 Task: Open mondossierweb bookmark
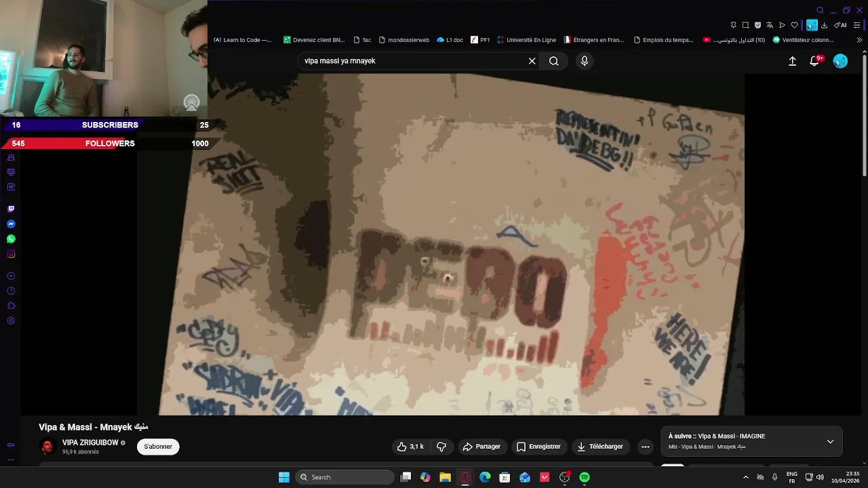coord(404,40)
